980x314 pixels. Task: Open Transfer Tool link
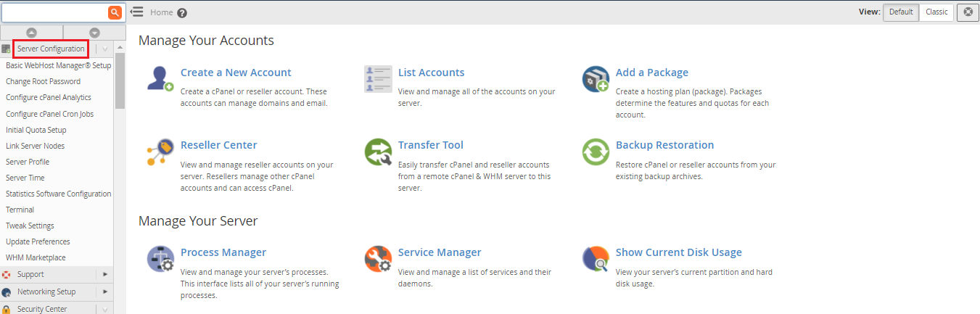click(x=431, y=145)
